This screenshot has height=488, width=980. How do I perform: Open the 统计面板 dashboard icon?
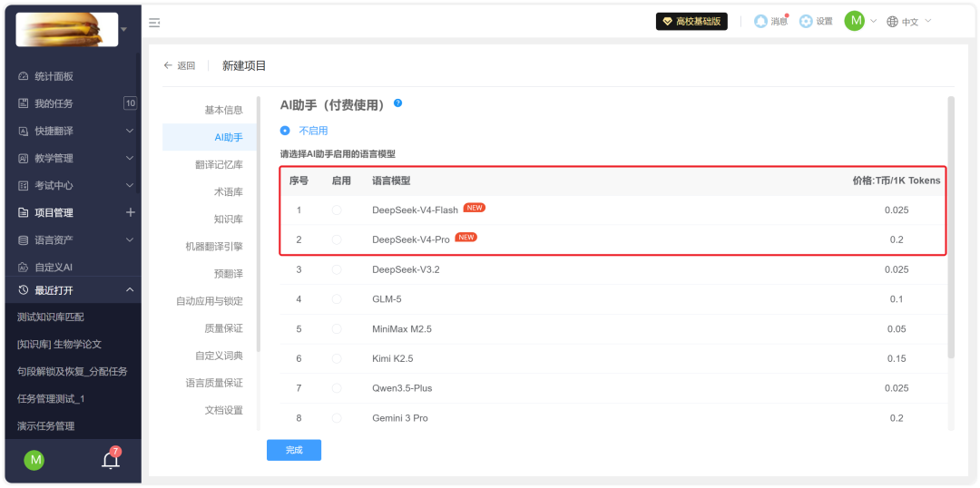[x=23, y=76]
